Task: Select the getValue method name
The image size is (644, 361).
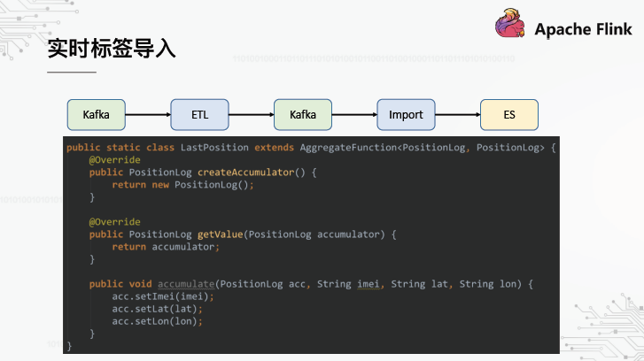Action: pyautogui.click(x=219, y=234)
